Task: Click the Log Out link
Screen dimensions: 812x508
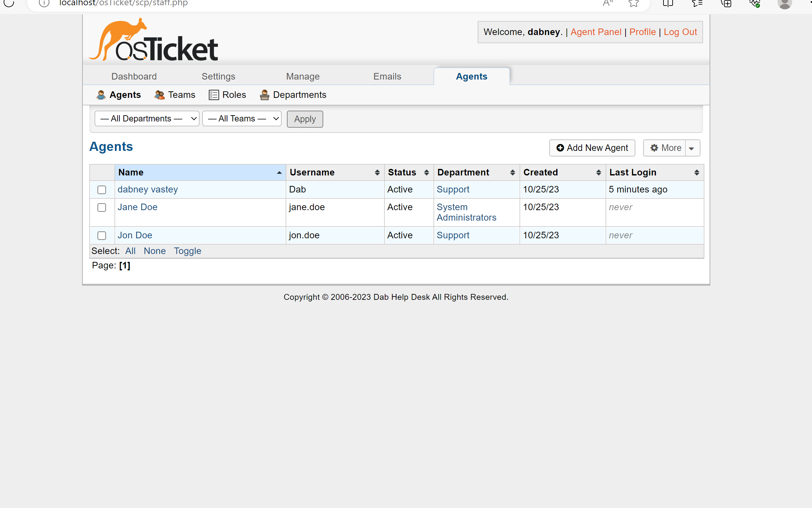Action: click(x=680, y=32)
